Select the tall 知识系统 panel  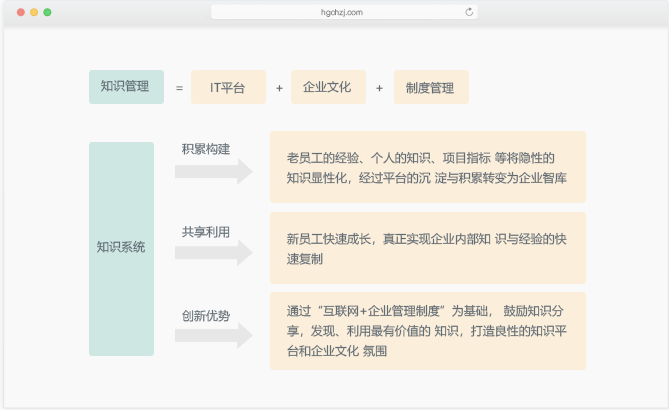pos(121,248)
